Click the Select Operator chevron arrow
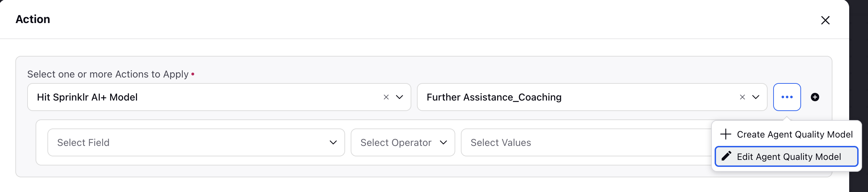The image size is (868, 192). 443,142
